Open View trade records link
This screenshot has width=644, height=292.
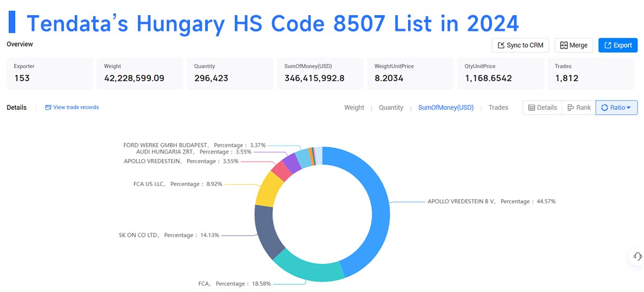click(x=72, y=107)
